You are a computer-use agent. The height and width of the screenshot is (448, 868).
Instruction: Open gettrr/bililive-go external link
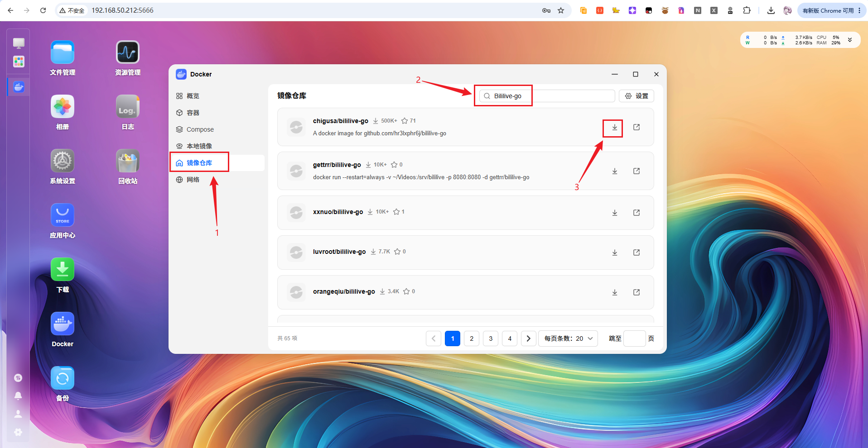coord(637,171)
